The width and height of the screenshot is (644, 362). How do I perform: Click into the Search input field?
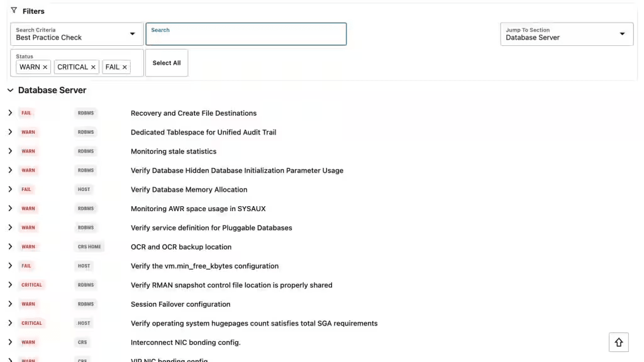[x=246, y=34]
